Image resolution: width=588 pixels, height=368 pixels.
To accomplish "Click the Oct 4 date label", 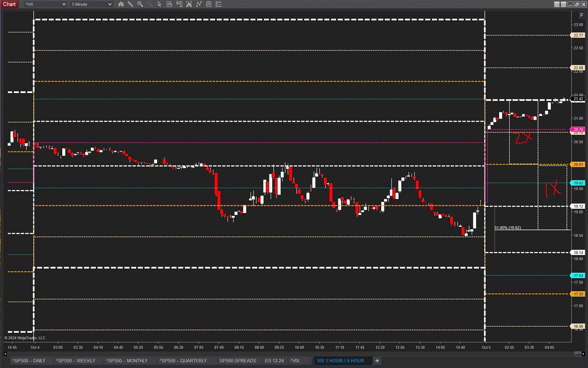I will click(35, 347).
